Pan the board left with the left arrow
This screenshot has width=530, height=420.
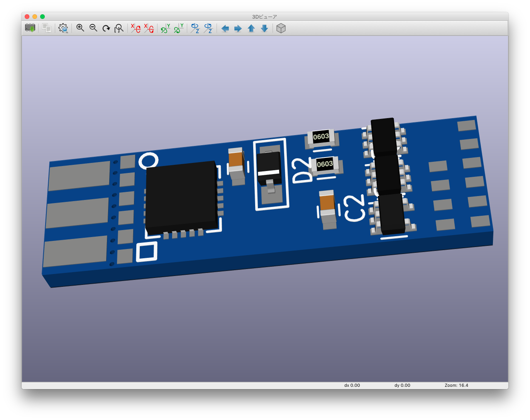tap(225, 29)
